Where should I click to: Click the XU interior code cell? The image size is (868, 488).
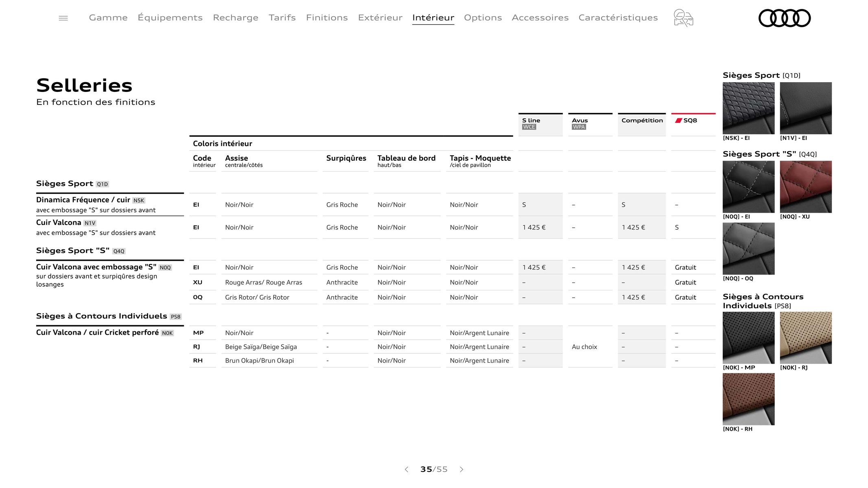click(x=197, y=282)
